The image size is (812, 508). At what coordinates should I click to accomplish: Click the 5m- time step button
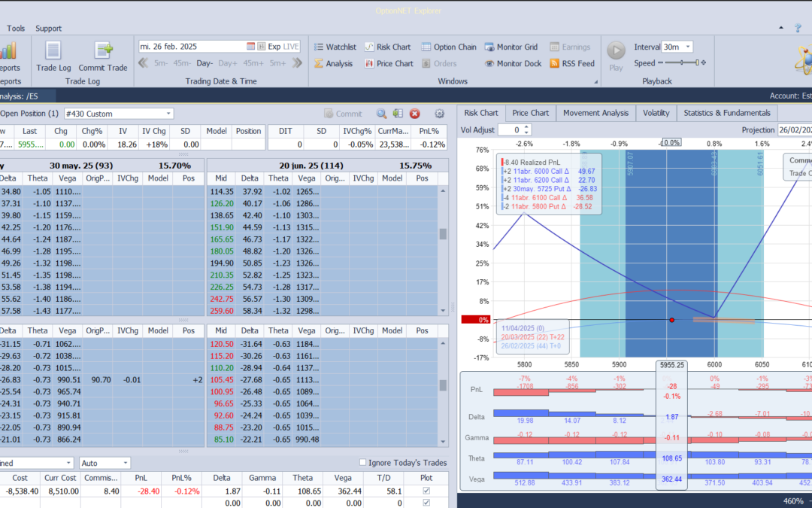161,63
